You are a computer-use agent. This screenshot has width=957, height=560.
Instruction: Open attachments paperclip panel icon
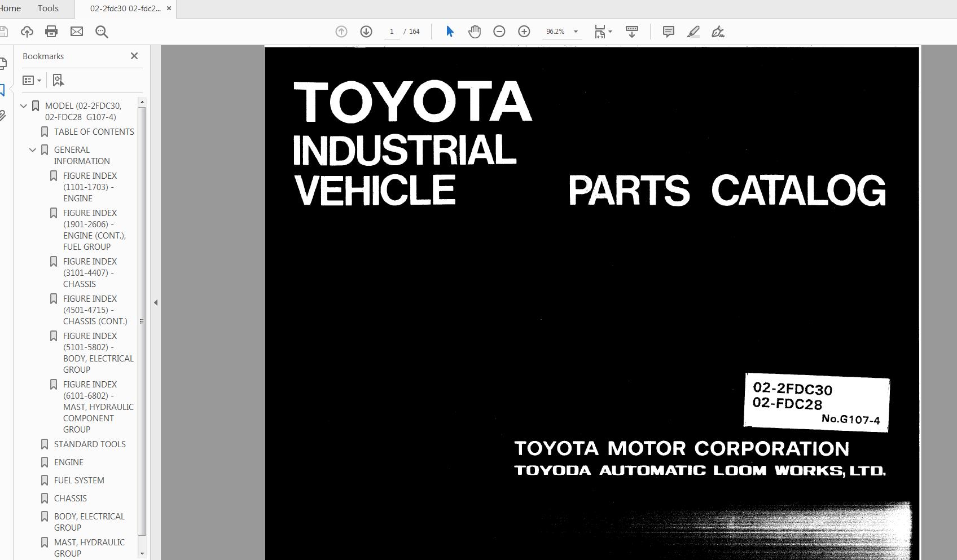point(3,116)
